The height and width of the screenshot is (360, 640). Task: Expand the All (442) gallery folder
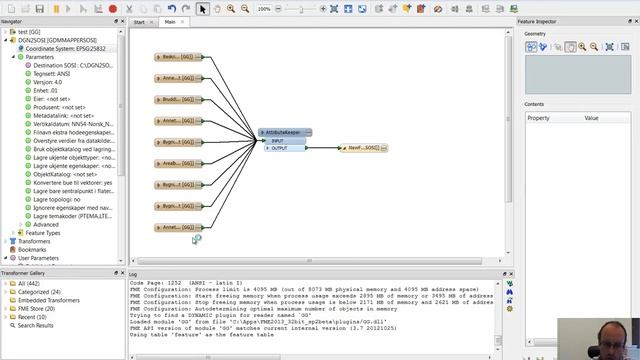pos(6,283)
